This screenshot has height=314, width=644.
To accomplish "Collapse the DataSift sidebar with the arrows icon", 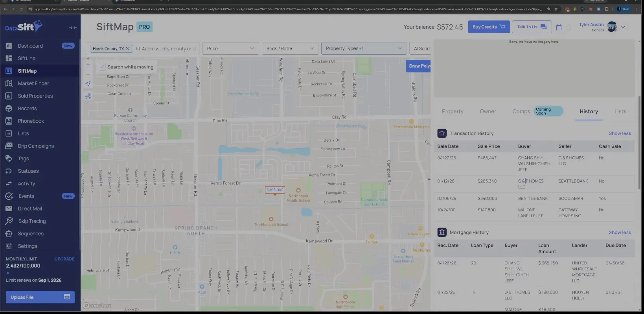I will tap(73, 28).
